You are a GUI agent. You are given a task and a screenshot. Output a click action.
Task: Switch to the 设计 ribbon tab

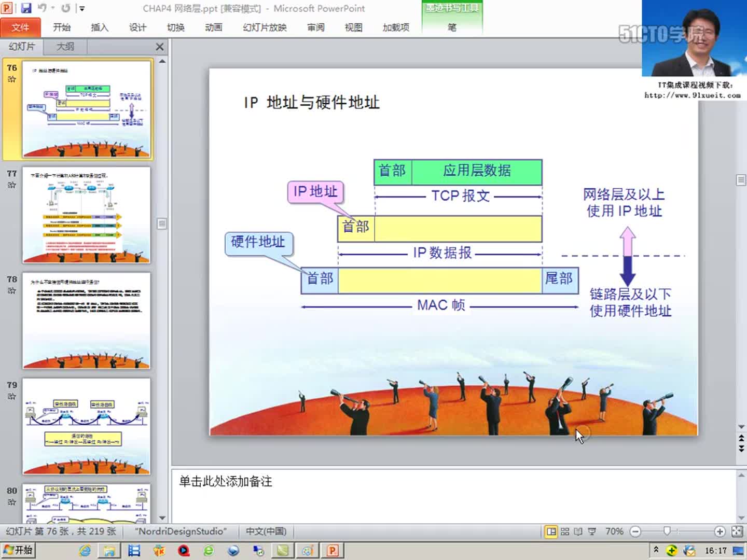coord(137,27)
